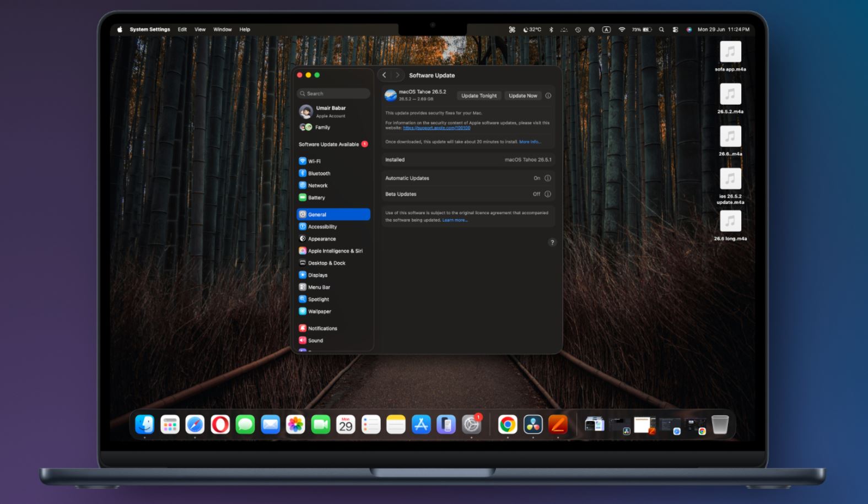Select Network in the settings sidebar
This screenshot has height=504, width=868.
pyautogui.click(x=333, y=186)
